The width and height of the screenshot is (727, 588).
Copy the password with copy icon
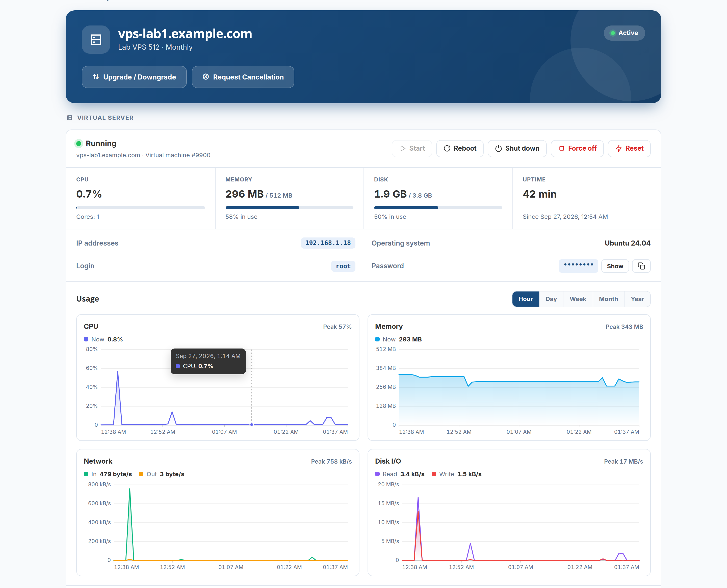(641, 266)
